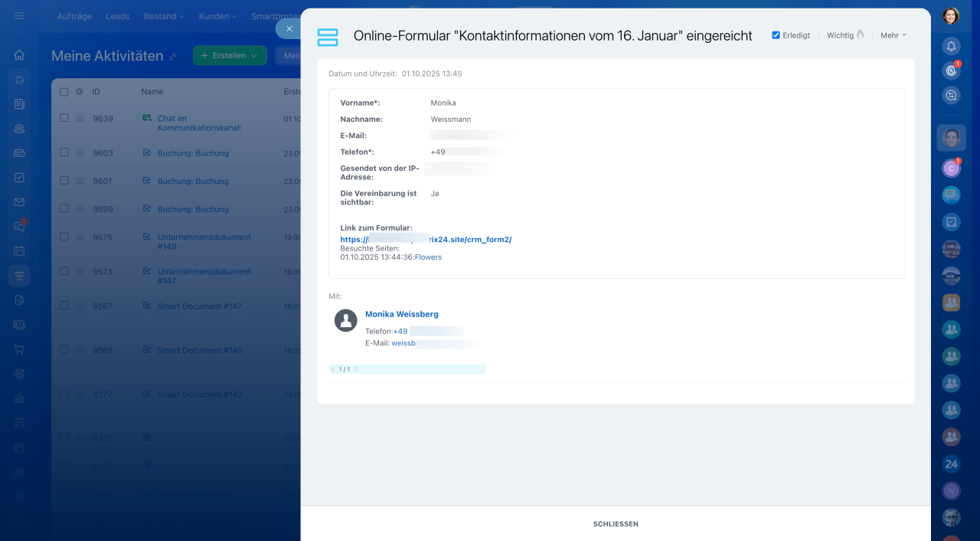The width and height of the screenshot is (980, 541).
Task: Click the pencil icon next to Meine Aktivitäten
Action: [x=172, y=57]
